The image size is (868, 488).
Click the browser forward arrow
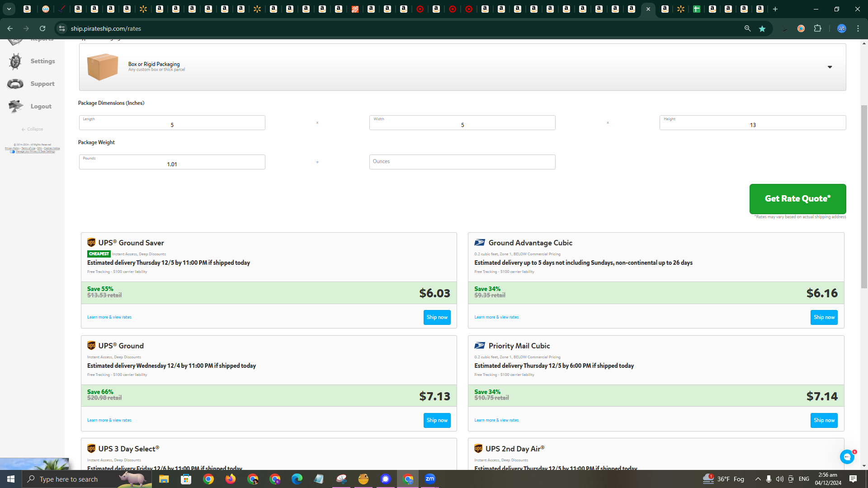click(26, 28)
